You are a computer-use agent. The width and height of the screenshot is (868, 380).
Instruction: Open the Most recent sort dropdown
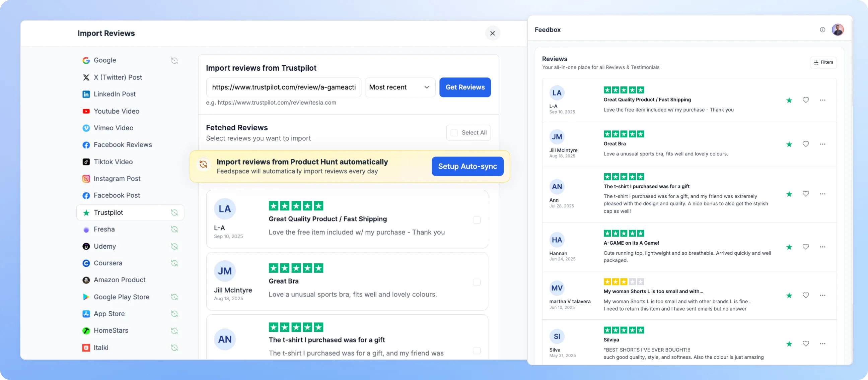(400, 87)
